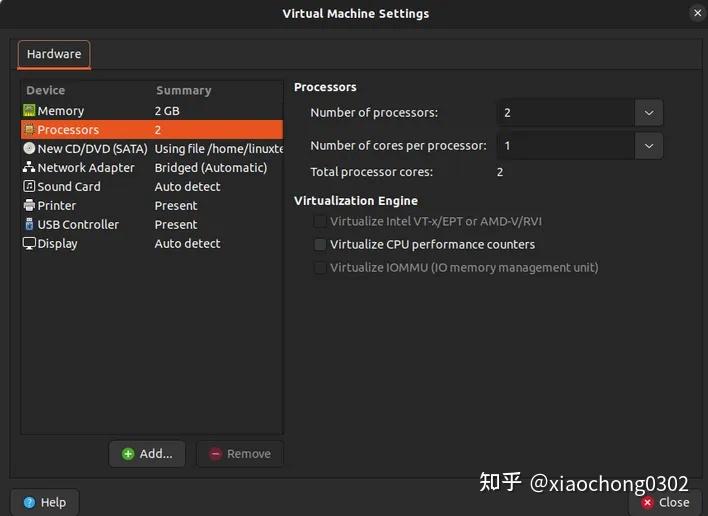Click the Memory device chip icon
This screenshot has width=708, height=516.
29,110
